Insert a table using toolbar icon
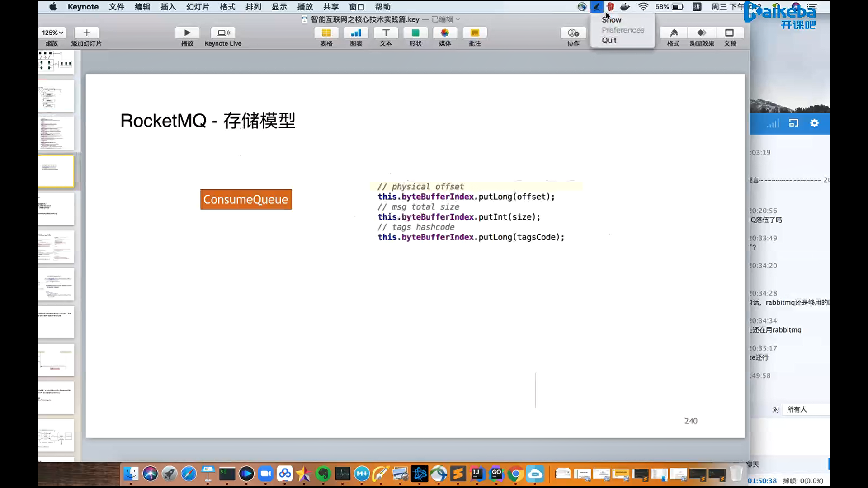Screen dimensions: 868x488 (x=326, y=33)
